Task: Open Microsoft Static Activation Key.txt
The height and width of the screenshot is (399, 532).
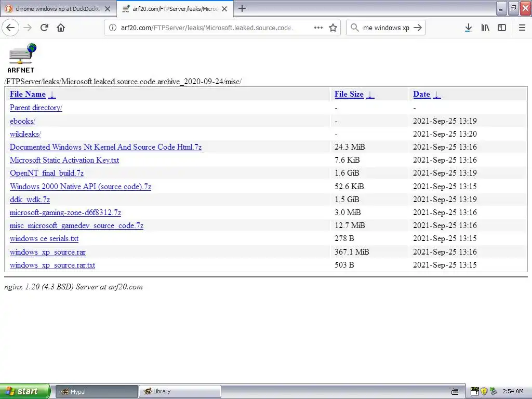Action: [x=64, y=160]
